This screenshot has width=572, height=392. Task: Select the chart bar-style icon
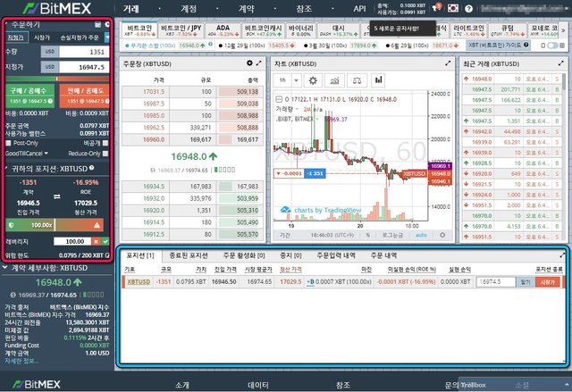pos(379,79)
